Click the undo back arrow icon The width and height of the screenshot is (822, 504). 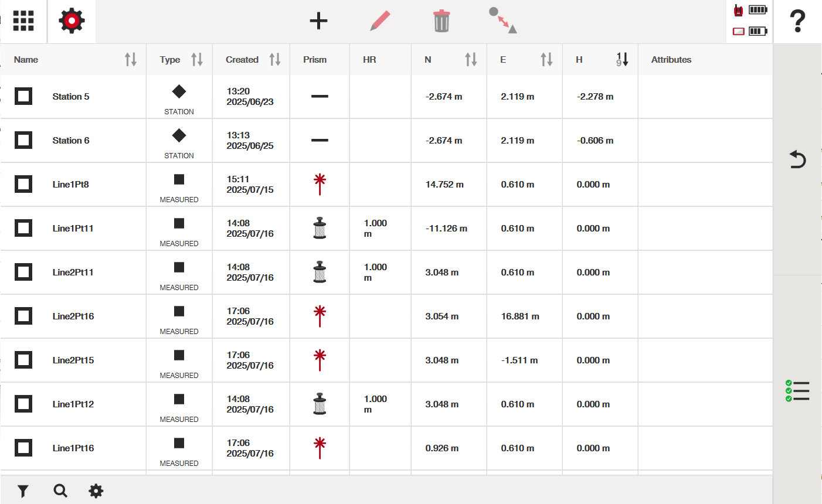[x=797, y=159]
